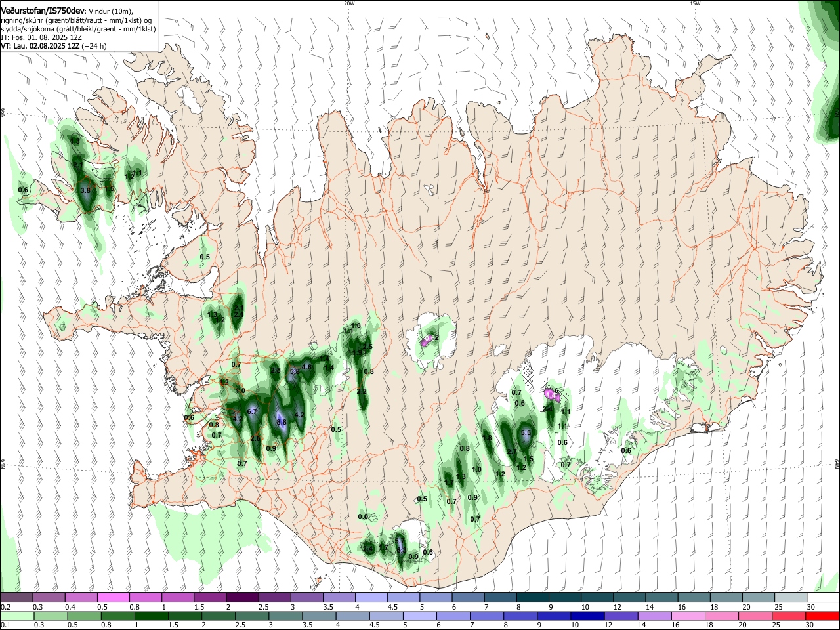Select the rain legend swatch between 25 and 30

[791, 616]
